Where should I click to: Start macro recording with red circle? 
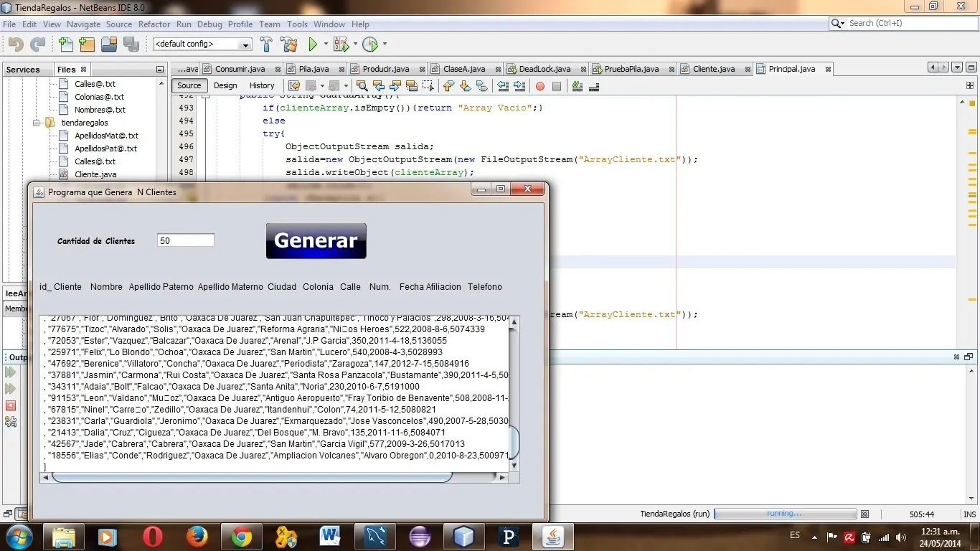[540, 86]
